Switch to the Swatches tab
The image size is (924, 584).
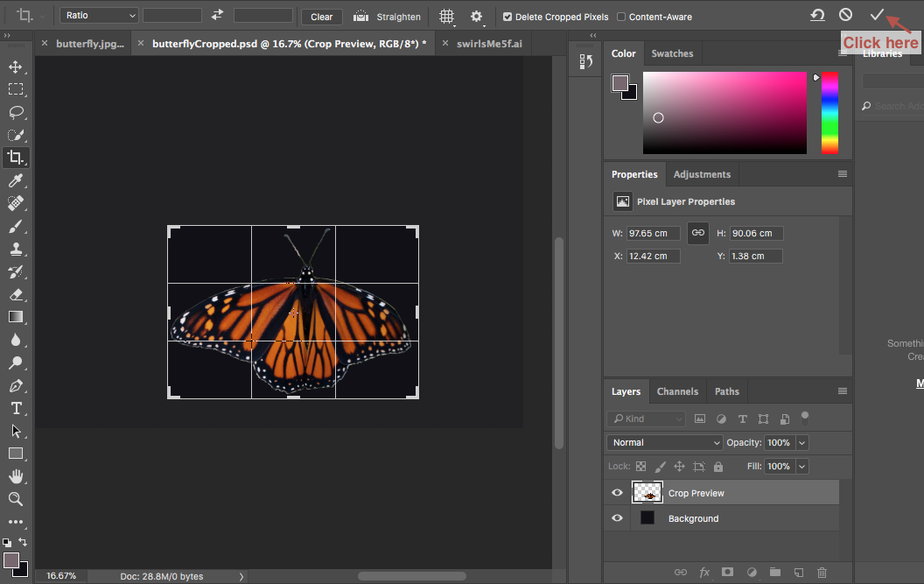tap(672, 53)
